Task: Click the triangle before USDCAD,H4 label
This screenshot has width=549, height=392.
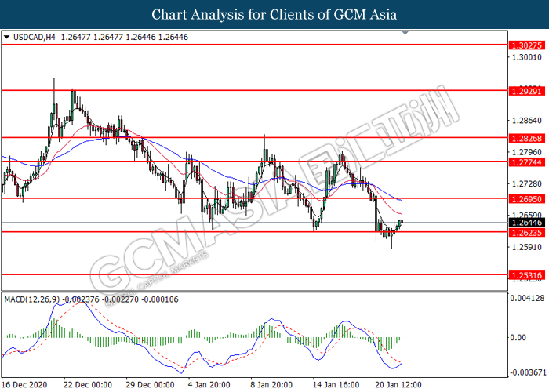Action: click(x=7, y=36)
